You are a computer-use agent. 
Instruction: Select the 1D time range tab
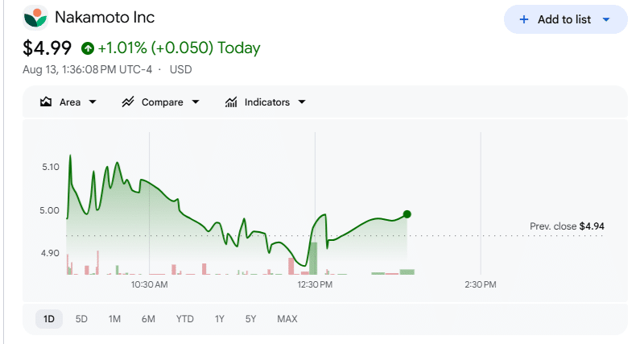point(49,319)
